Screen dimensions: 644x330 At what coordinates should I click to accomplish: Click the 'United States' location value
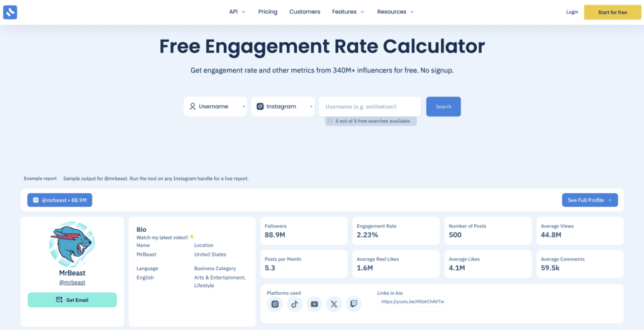click(x=210, y=254)
